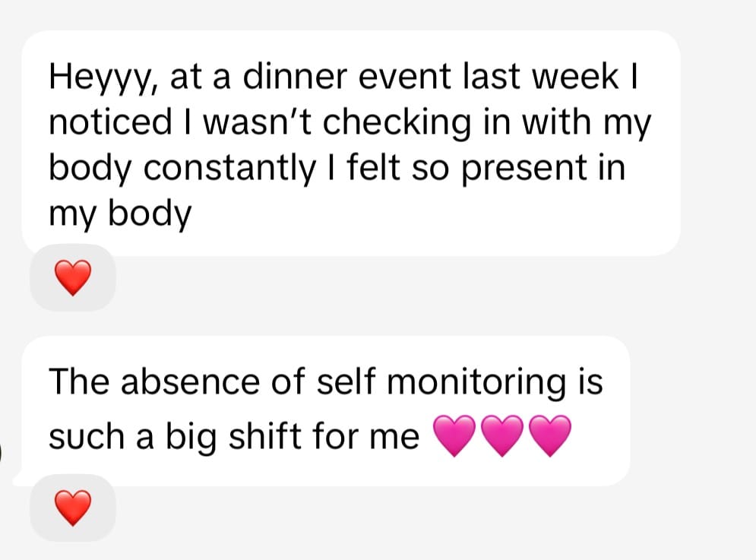Select the message starting with "Heyyy, at a dinner"
This screenshot has width=756, height=560.
pyautogui.click(x=350, y=144)
